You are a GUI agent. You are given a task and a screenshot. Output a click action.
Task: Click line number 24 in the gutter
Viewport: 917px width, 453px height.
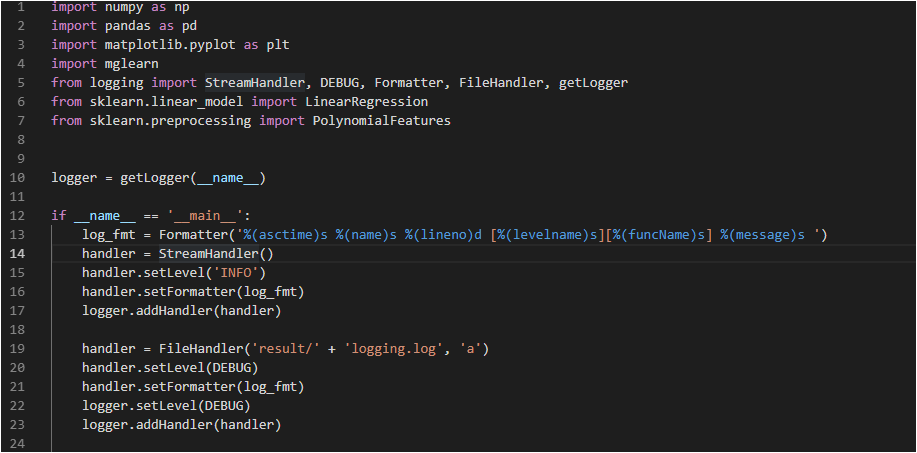[x=17, y=444]
